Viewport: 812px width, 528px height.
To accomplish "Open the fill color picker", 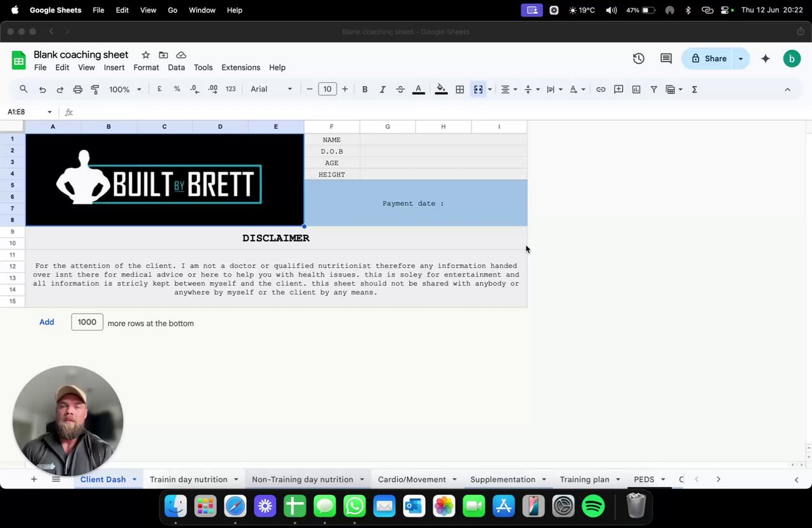I will 442,89.
